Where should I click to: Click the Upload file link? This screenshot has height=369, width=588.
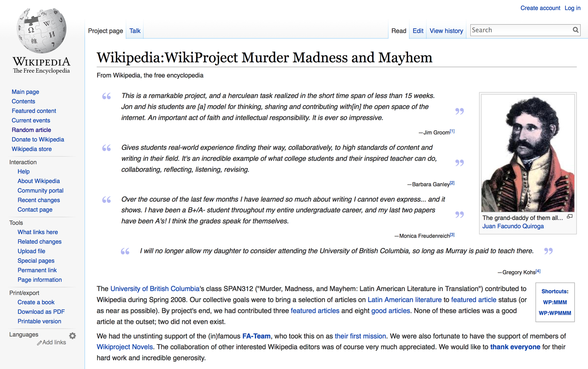[32, 251]
